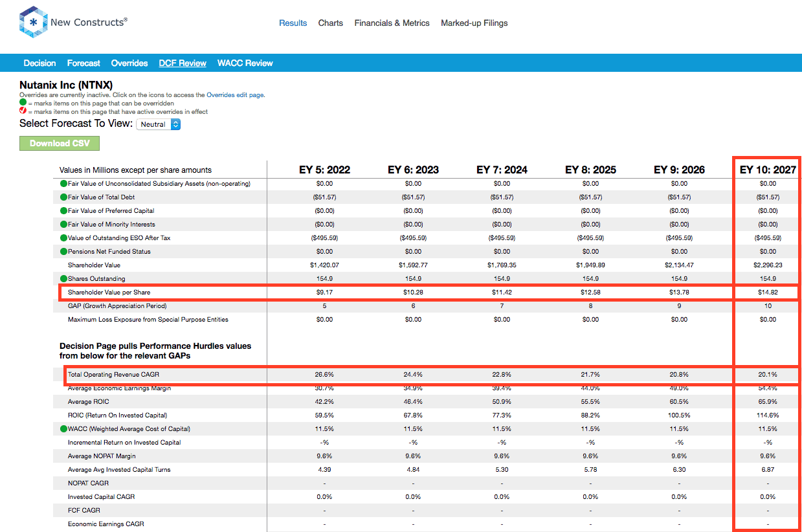Click the $14.82 per share value

point(768,293)
